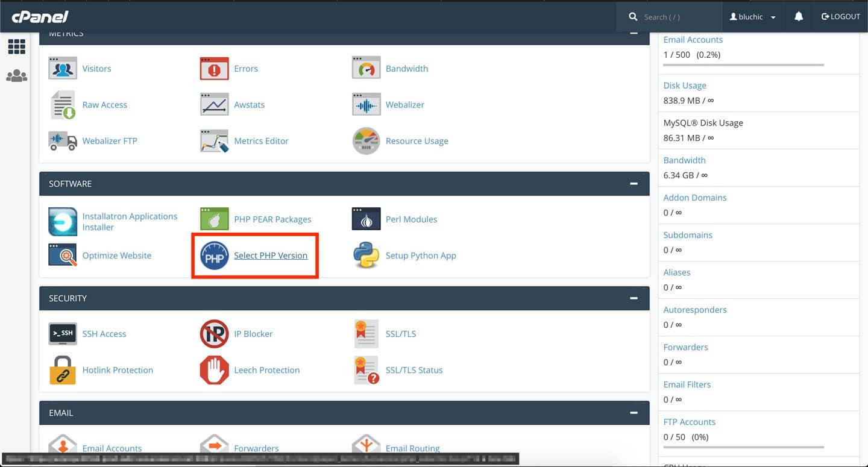Open PHP PEAR Packages

point(272,219)
